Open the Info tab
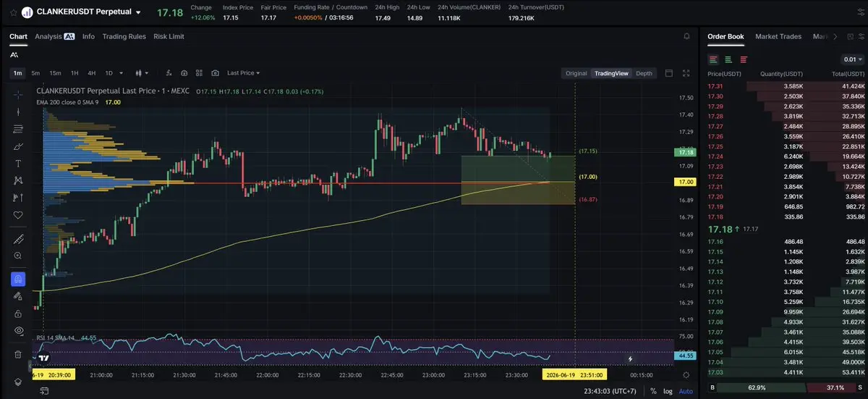Viewport: 868px width, 399px height. (x=88, y=36)
